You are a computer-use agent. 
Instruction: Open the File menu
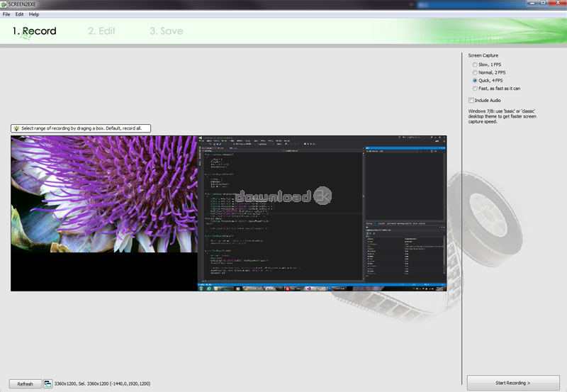pos(6,14)
